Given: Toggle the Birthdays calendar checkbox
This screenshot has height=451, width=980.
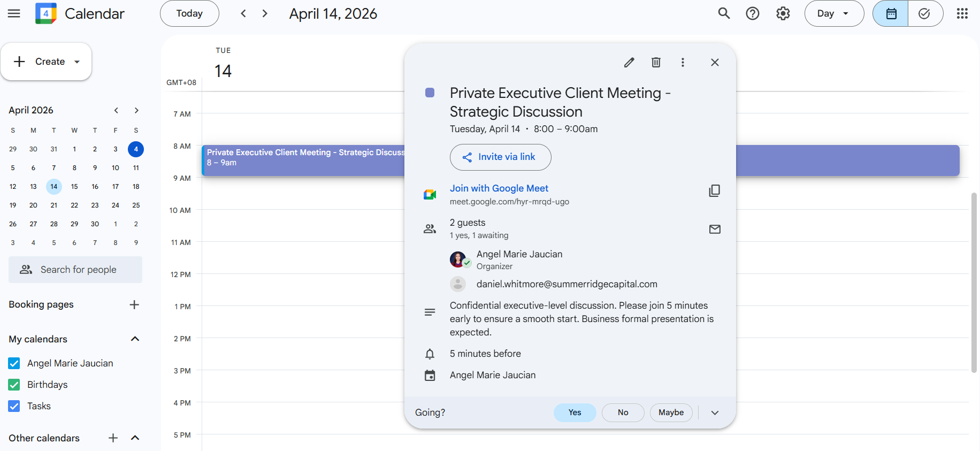Looking at the screenshot, I should [x=14, y=385].
